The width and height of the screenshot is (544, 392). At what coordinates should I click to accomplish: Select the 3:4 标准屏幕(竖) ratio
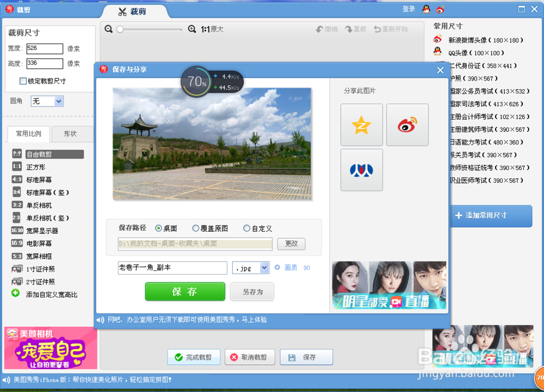coord(41,192)
